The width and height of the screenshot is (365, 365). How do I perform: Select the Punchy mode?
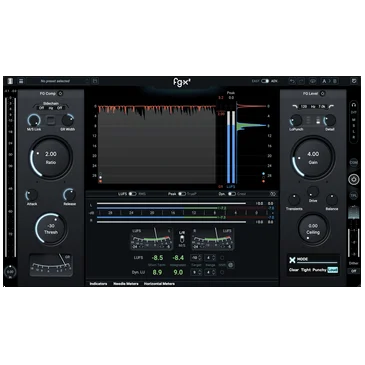coord(319,270)
